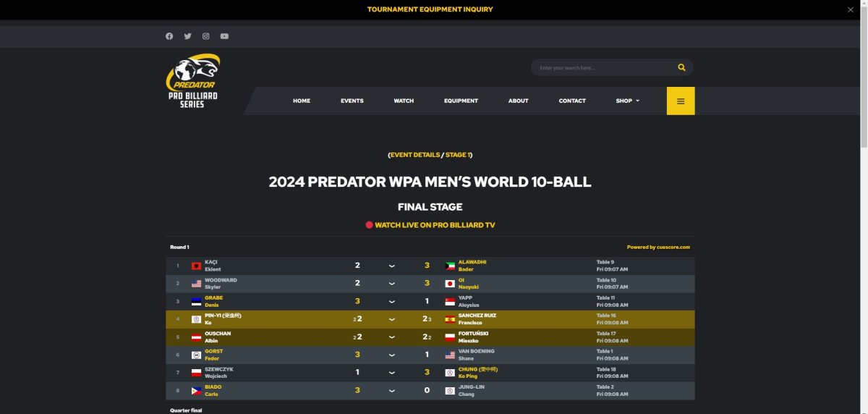Click the Predator Pro Billiard Series logo
The height and width of the screenshot is (414, 868).
click(194, 81)
